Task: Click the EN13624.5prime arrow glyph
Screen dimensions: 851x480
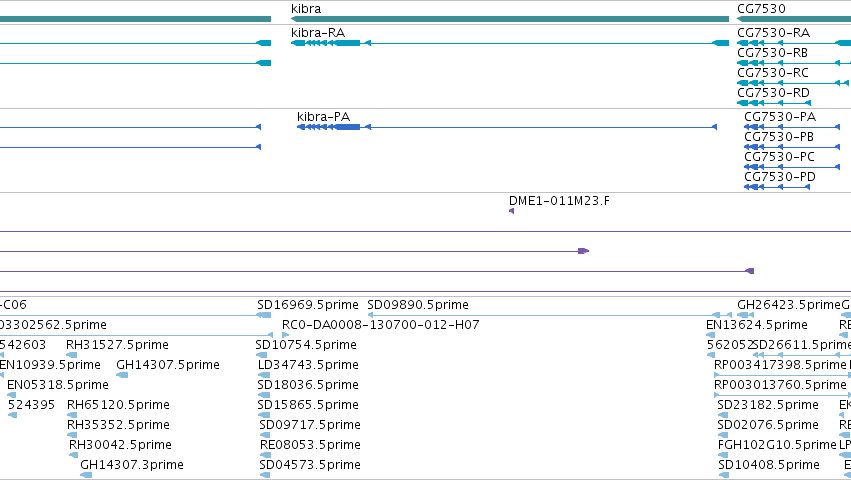Action: 710,335
